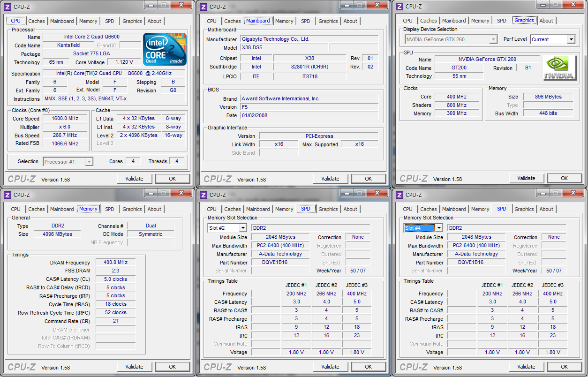Image resolution: width=588 pixels, height=377 pixels.
Task: Click CPU-Z app icon in Graphics window title bar
Action: pyautogui.click(x=400, y=6)
